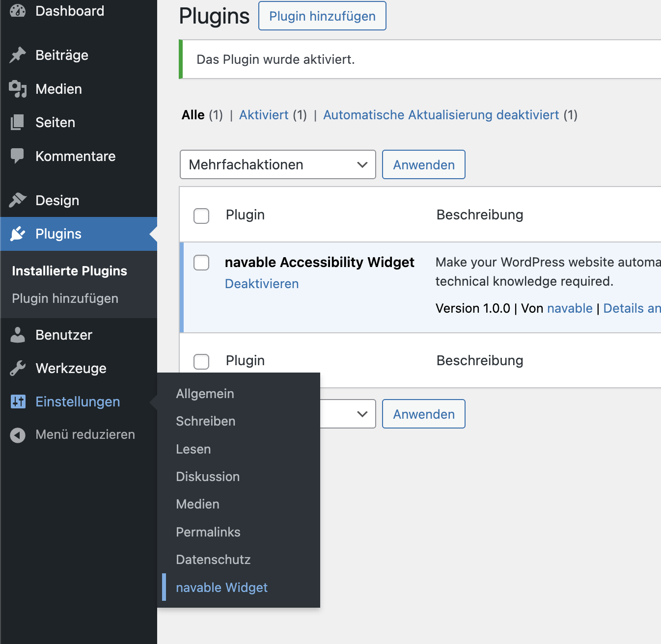Check the navable Accessibility Widget row checkbox
The width and height of the screenshot is (661, 644).
tap(201, 263)
